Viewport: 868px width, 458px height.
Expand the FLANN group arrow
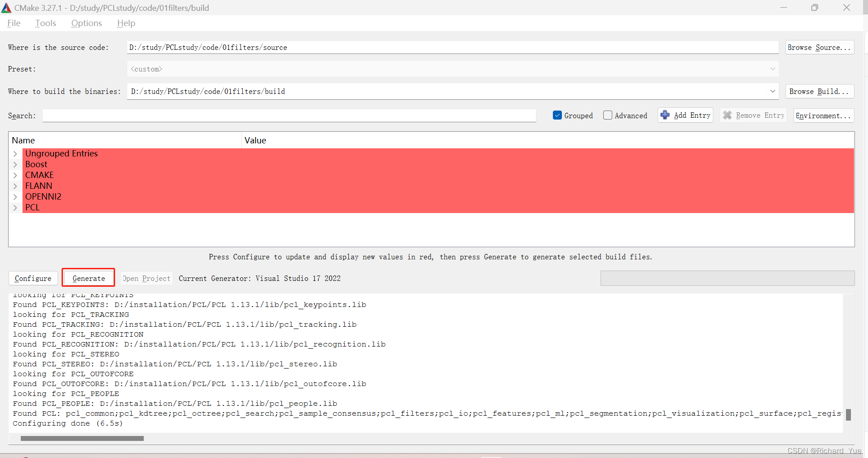click(x=15, y=186)
